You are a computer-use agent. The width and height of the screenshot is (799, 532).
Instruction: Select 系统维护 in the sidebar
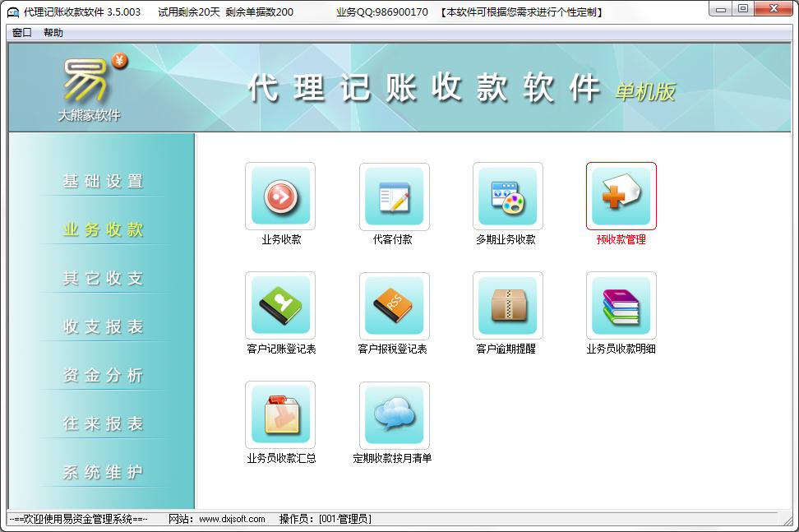pyautogui.click(x=103, y=472)
